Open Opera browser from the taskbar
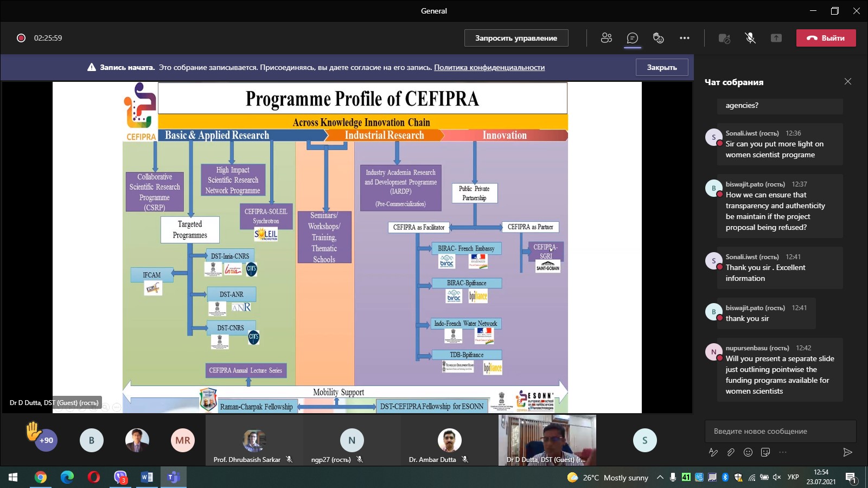The image size is (868, 488). (93, 477)
